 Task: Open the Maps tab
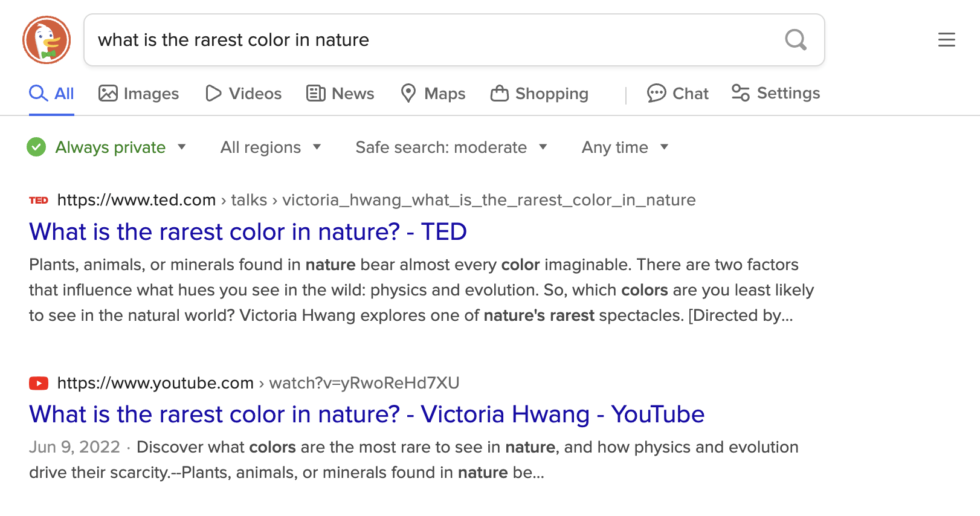(x=433, y=94)
